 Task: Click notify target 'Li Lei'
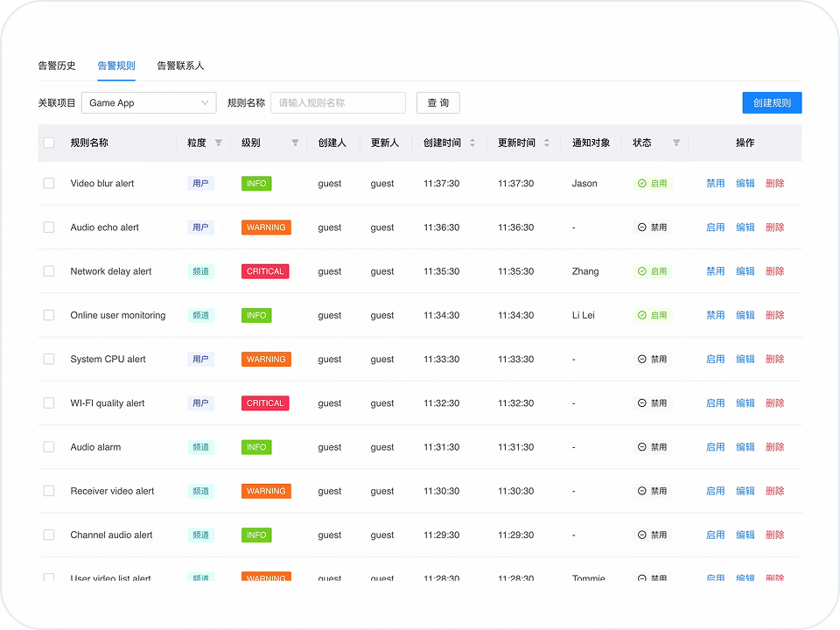584,315
